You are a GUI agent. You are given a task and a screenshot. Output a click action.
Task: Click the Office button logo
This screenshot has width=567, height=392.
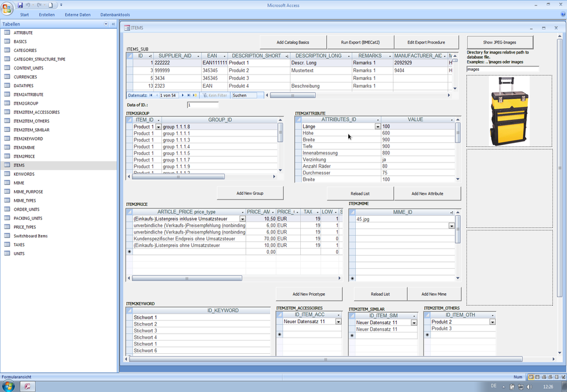click(8, 8)
